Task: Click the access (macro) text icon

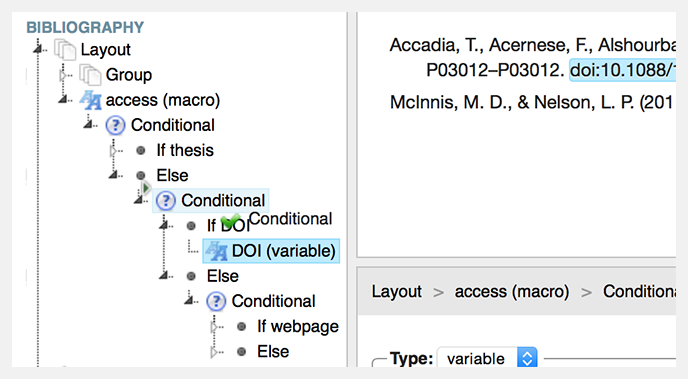Action: [90, 100]
